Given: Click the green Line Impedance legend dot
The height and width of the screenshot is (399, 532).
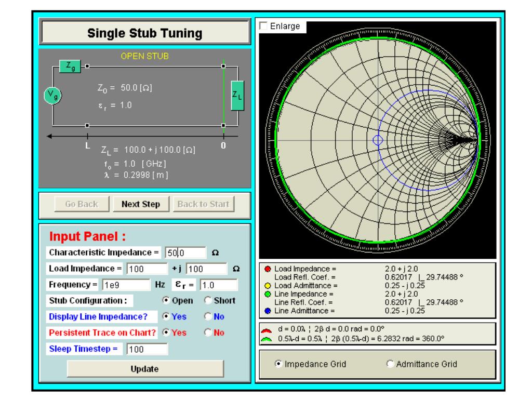Looking at the screenshot, I should [268, 294].
